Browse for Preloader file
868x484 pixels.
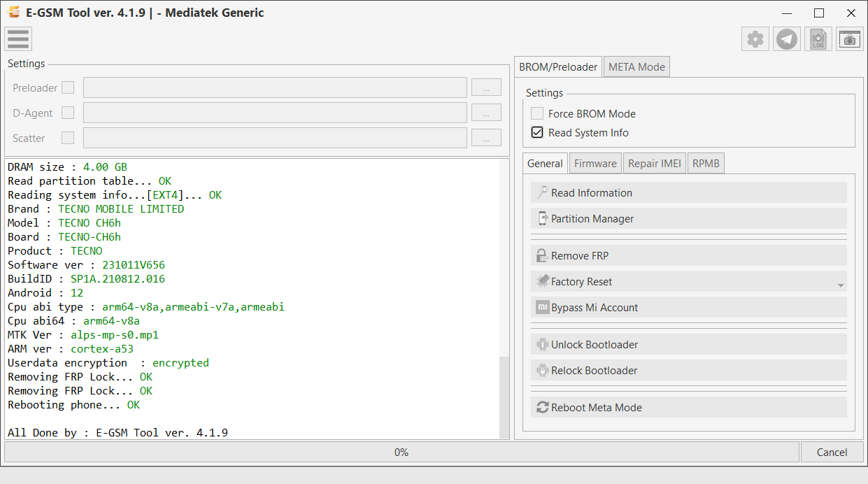tap(486, 87)
